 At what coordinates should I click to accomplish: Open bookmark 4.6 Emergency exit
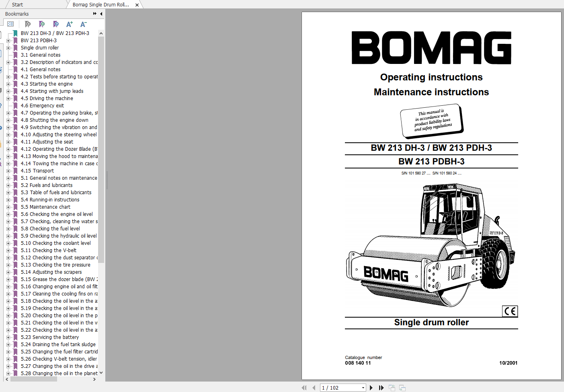(x=42, y=106)
